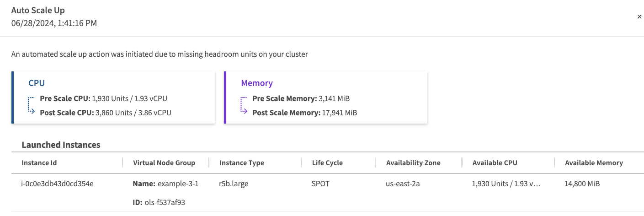Click the CPU summary card title
This screenshot has width=644, height=216.
[x=37, y=83]
